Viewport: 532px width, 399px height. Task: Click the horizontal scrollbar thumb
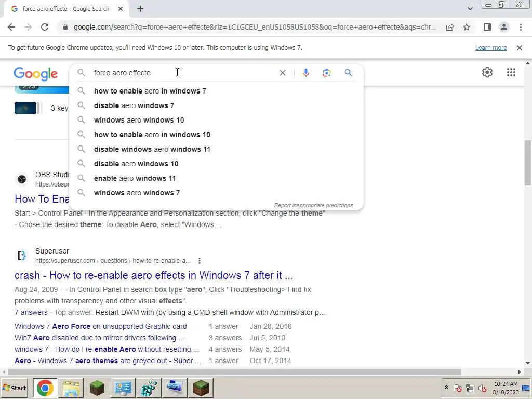tap(234, 372)
